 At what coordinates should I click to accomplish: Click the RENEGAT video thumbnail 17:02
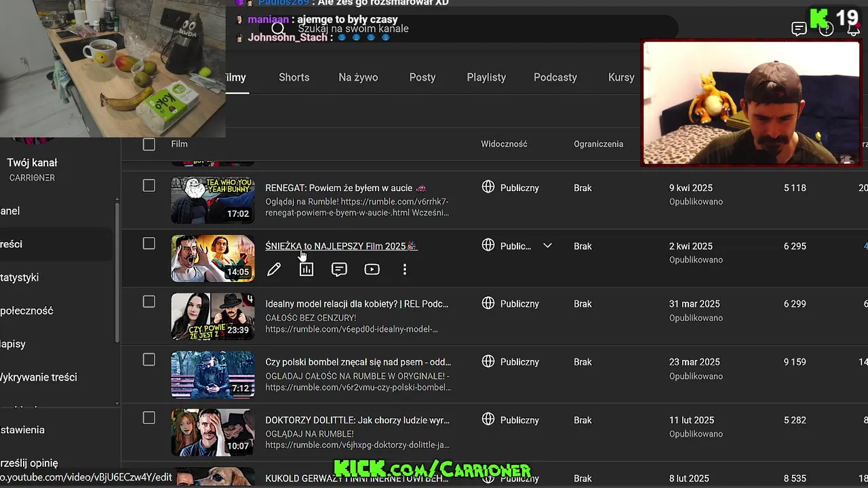click(213, 201)
